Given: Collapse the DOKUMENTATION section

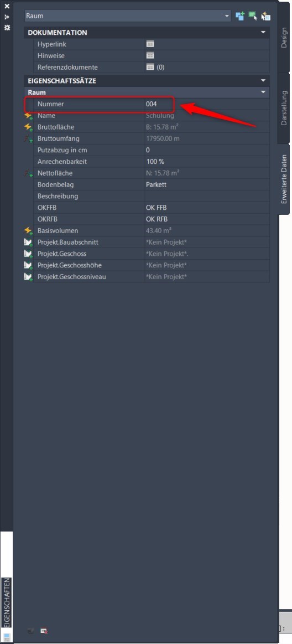Looking at the screenshot, I should (263, 32).
